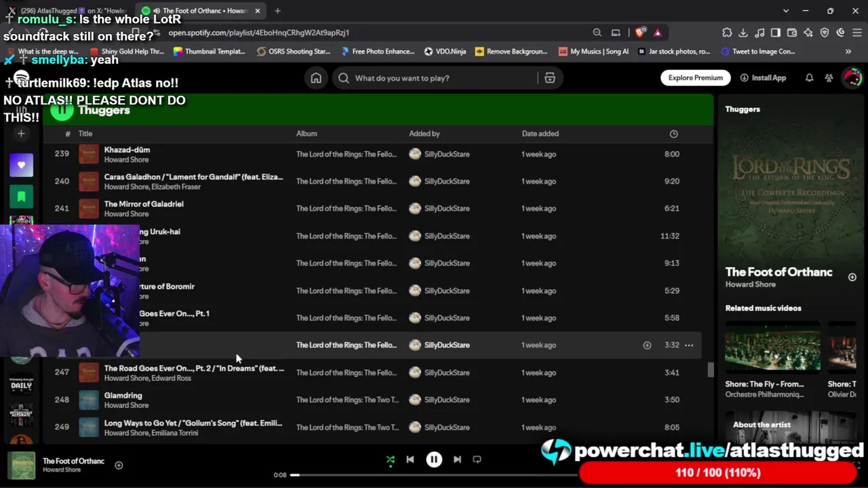The image size is (868, 488).
Task: Open the zoom magnifier icon in the address bar
Action: coord(597,33)
